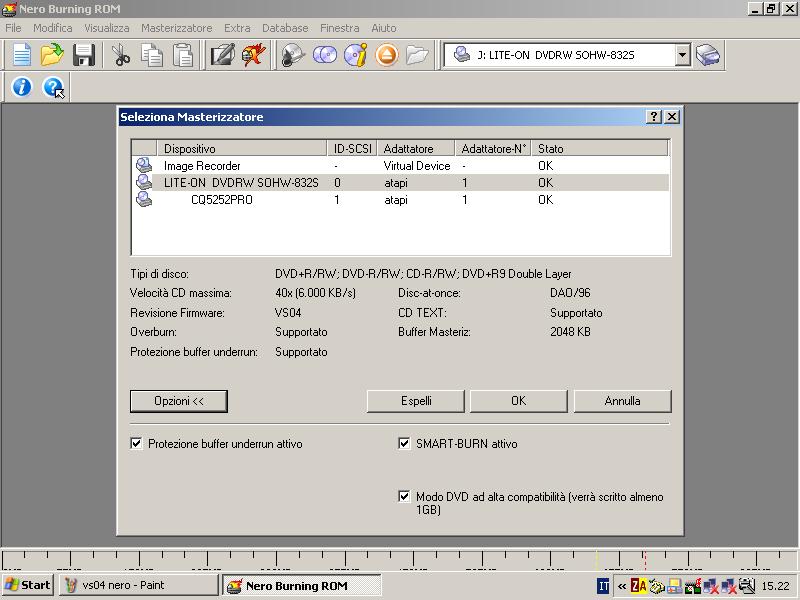The height and width of the screenshot is (600, 800).
Task: Toggle Protezione buffer underrun attivo checkbox
Action: (x=136, y=443)
